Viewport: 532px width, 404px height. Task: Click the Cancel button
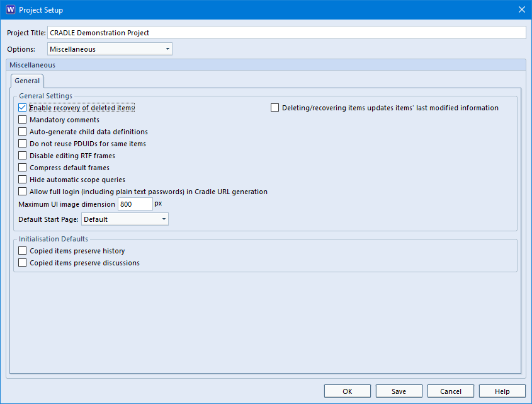click(451, 391)
